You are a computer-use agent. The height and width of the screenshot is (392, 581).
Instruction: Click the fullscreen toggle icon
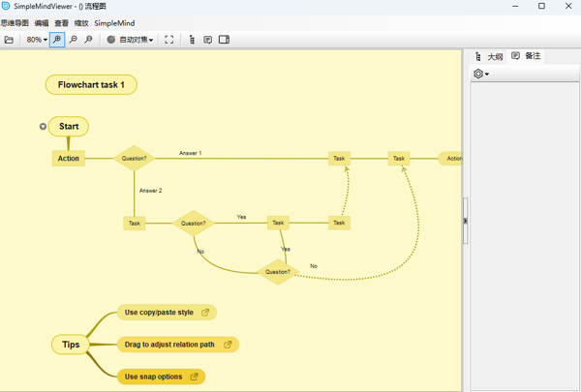168,40
